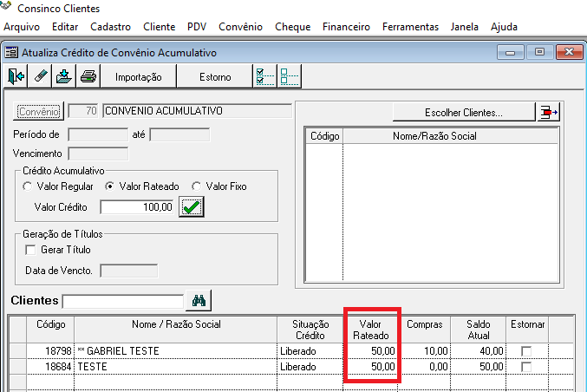
Task: Click the exit door toolbar icon
Action: (x=16, y=76)
